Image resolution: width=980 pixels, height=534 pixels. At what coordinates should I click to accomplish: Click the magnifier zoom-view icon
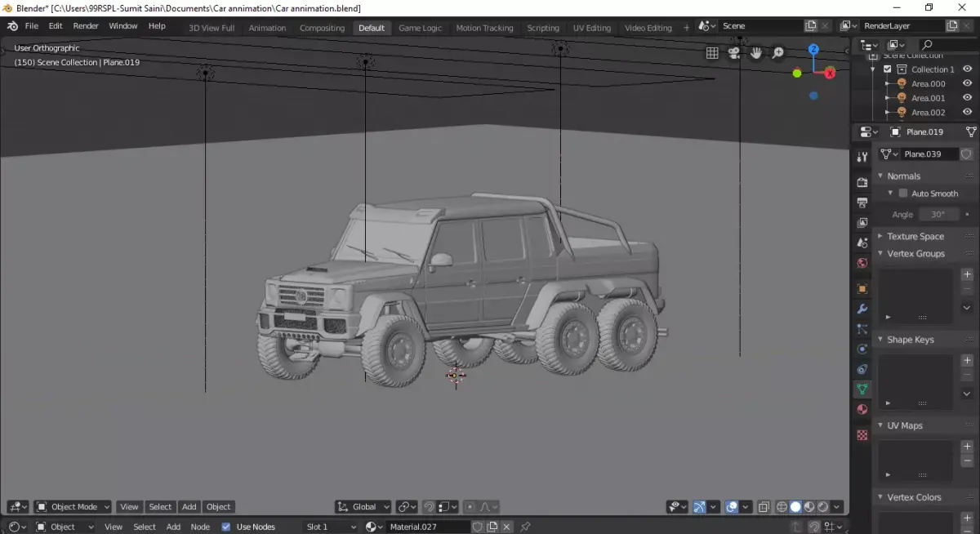pos(778,53)
